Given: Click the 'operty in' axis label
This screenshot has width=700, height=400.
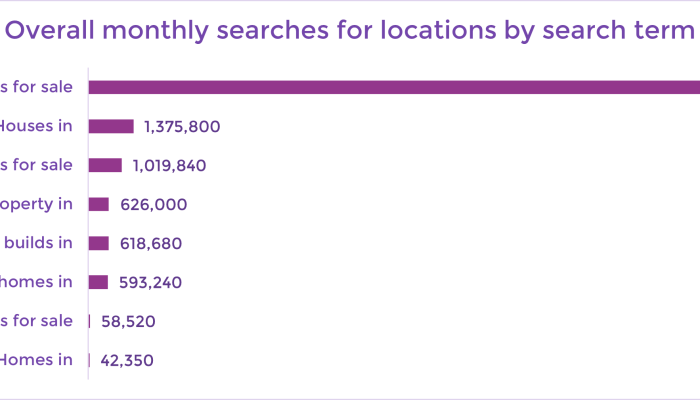Looking at the screenshot, I should [x=36, y=204].
